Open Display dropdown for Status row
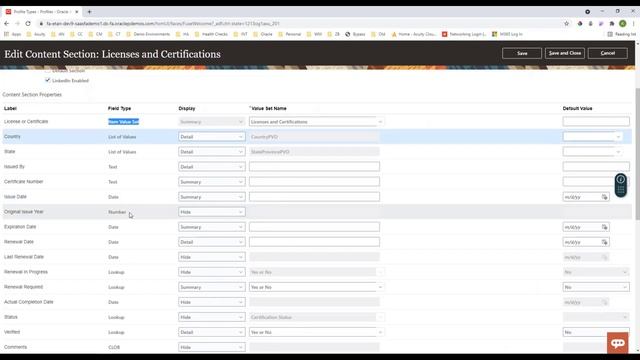640x360 pixels. pyautogui.click(x=211, y=317)
